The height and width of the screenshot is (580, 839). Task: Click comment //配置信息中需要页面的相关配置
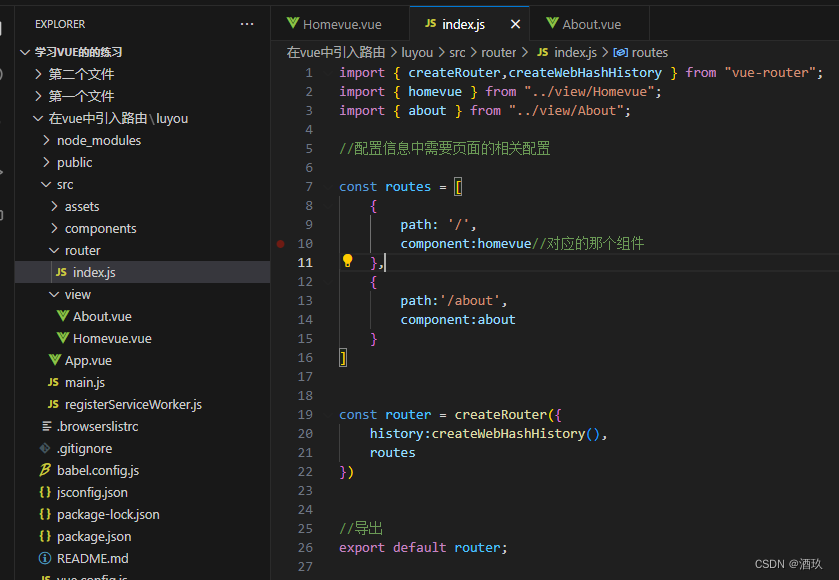pos(445,148)
